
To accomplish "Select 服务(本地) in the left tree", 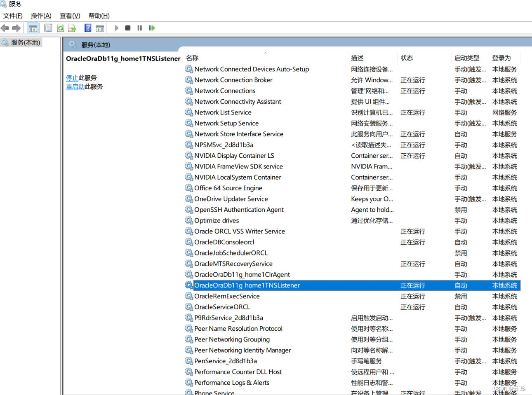I will pyautogui.click(x=26, y=42).
